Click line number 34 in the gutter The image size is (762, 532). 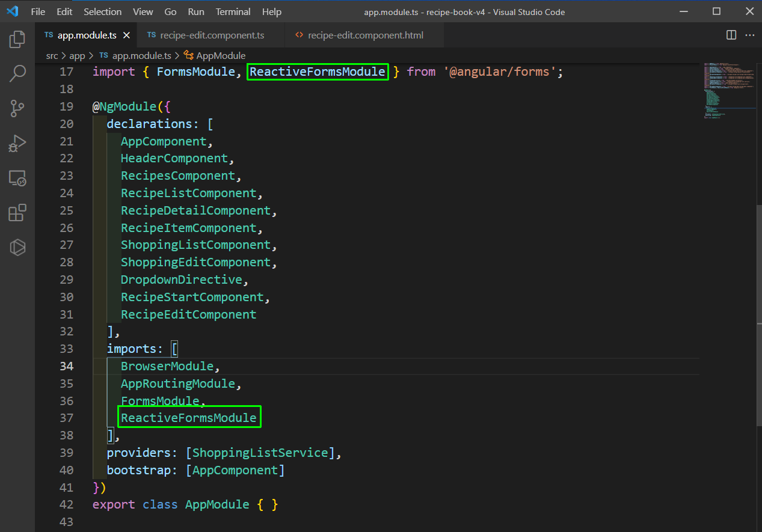click(67, 366)
